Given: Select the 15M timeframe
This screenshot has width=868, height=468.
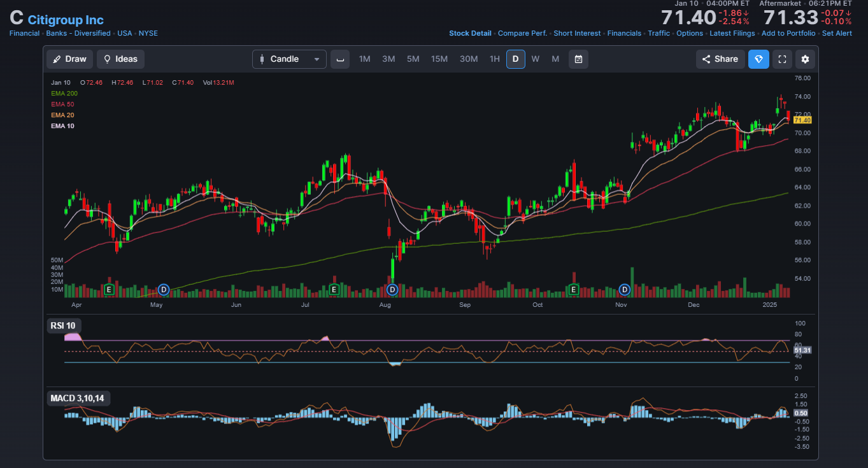Looking at the screenshot, I should 439,59.
